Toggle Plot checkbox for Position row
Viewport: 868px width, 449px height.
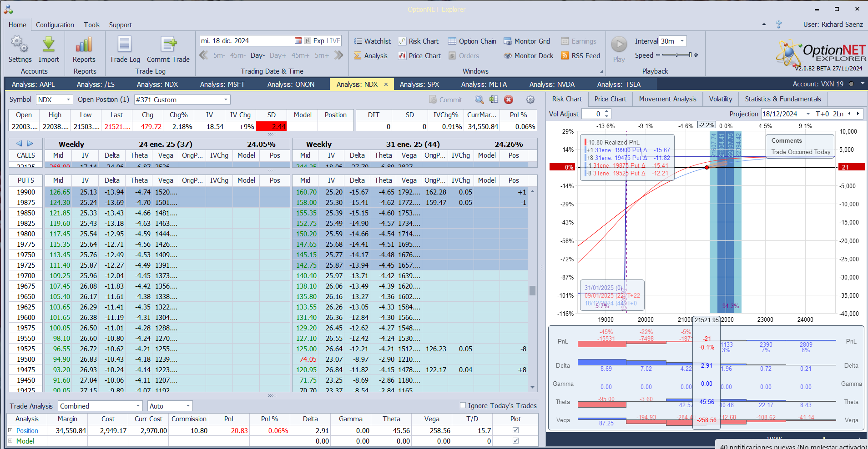click(x=515, y=430)
